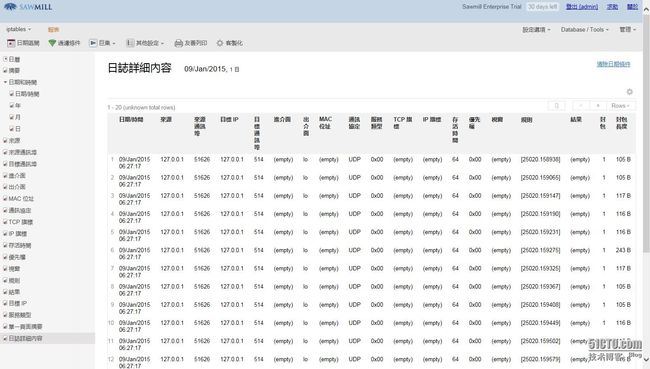Screen dimensions: 650x369
Task: Open the log detail report highlighted in the sidebar
Action: pos(25,339)
